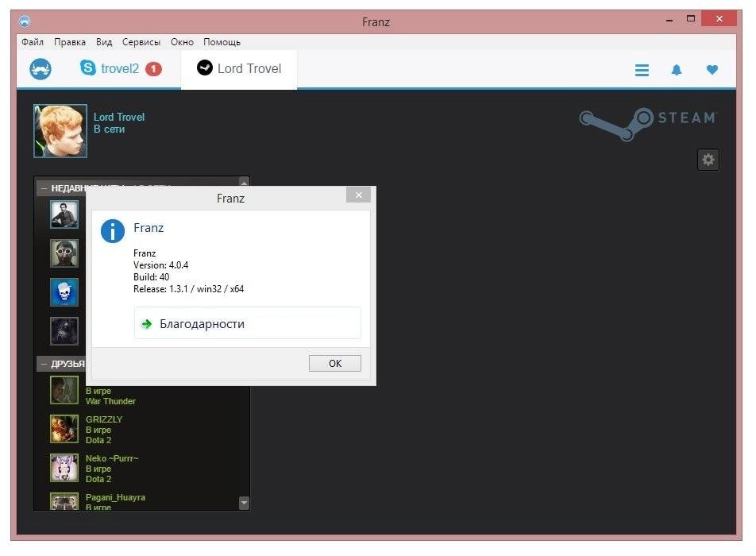
Task: Click the Steam icon on Lord Trovel tab
Action: pyautogui.click(x=204, y=68)
